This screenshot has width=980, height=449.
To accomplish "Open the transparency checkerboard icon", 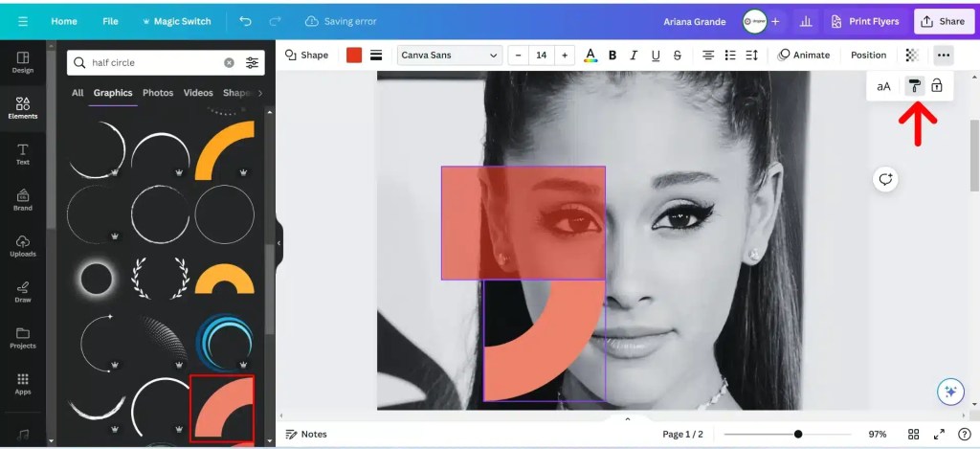I will 912,56.
